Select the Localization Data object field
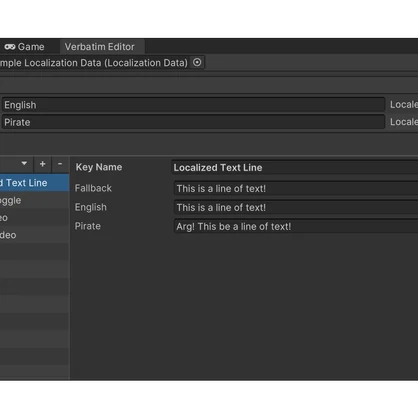Image resolution: width=418 pixels, height=418 pixels. click(102, 63)
